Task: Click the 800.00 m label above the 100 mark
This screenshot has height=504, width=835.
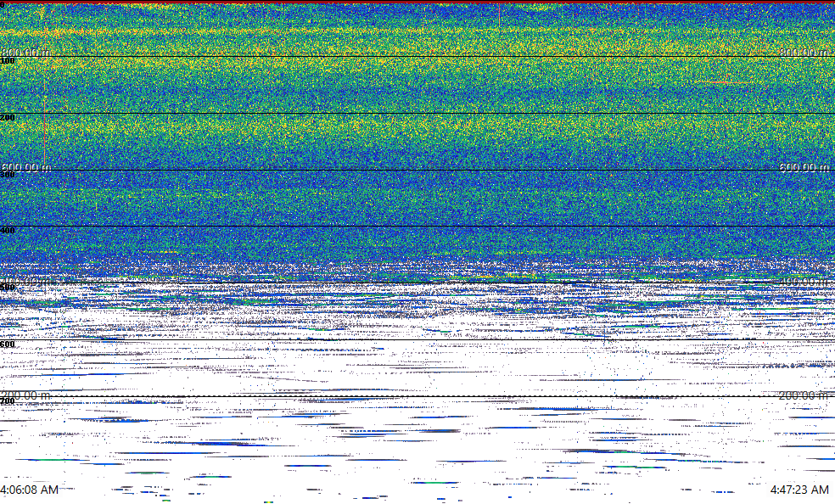Action: 25,52
